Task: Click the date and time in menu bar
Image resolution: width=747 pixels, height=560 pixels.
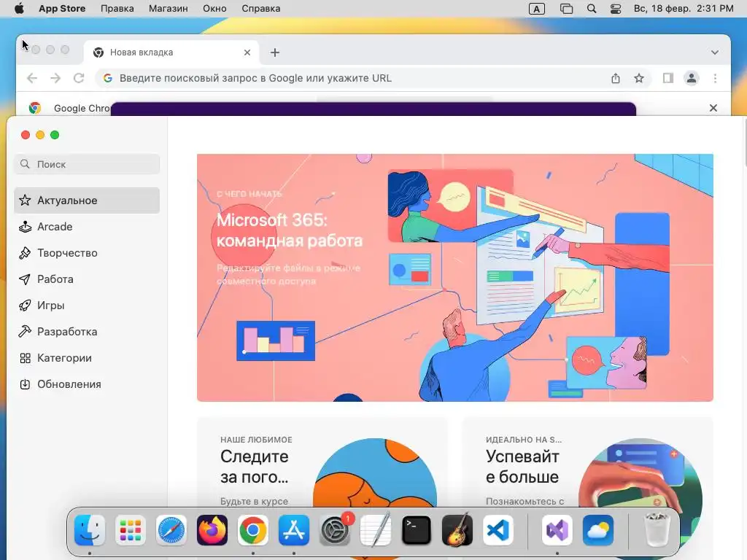Action: coord(683,9)
